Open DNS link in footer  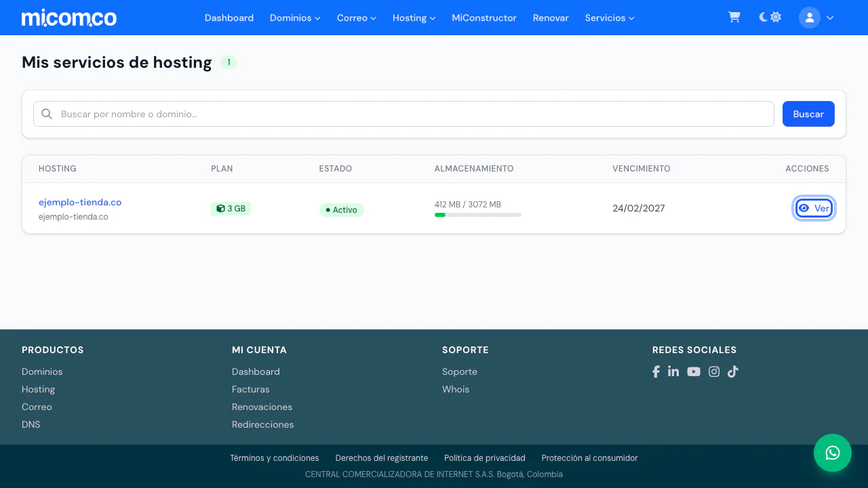(x=31, y=424)
